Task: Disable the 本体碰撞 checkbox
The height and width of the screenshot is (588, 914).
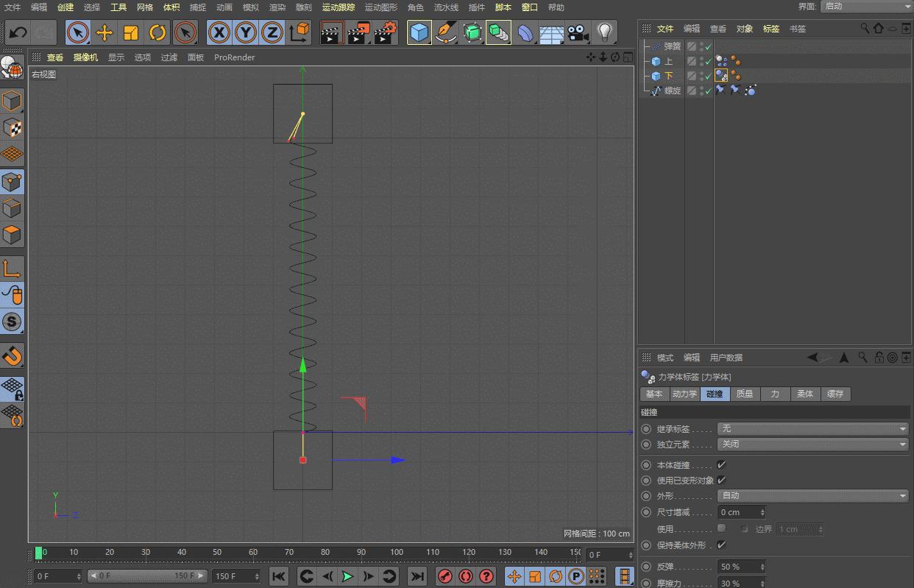Action: point(722,464)
